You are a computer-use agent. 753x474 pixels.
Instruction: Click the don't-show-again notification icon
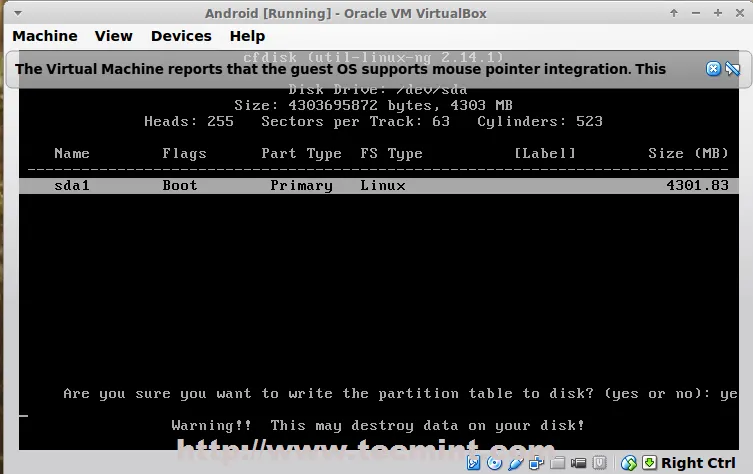pyautogui.click(x=732, y=69)
